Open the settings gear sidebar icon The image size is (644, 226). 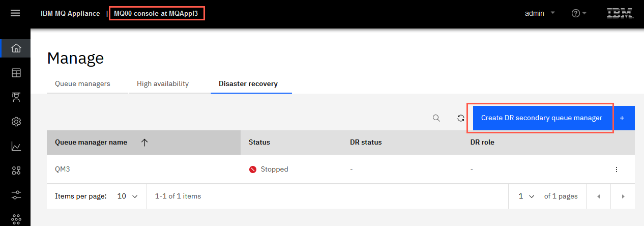click(16, 122)
